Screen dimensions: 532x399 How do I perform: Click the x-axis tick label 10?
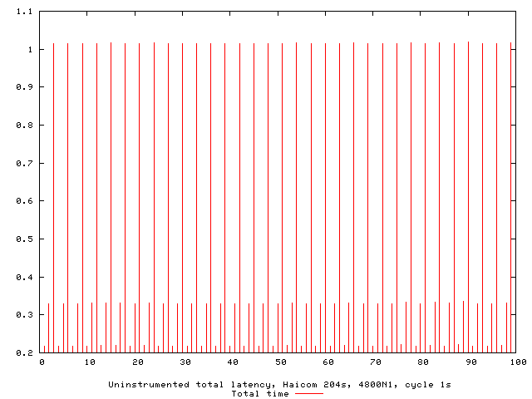coord(89,363)
